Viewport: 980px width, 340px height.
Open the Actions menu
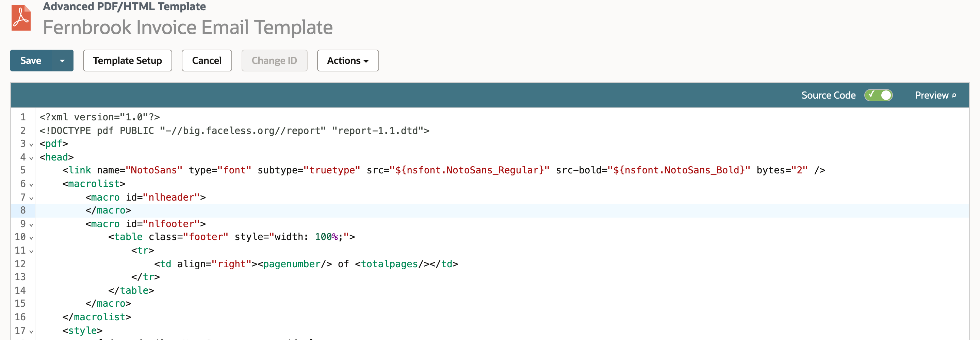(x=348, y=61)
